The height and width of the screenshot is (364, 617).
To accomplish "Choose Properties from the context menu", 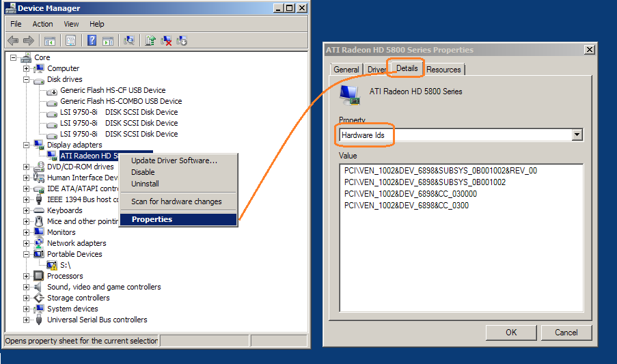I will (x=178, y=219).
